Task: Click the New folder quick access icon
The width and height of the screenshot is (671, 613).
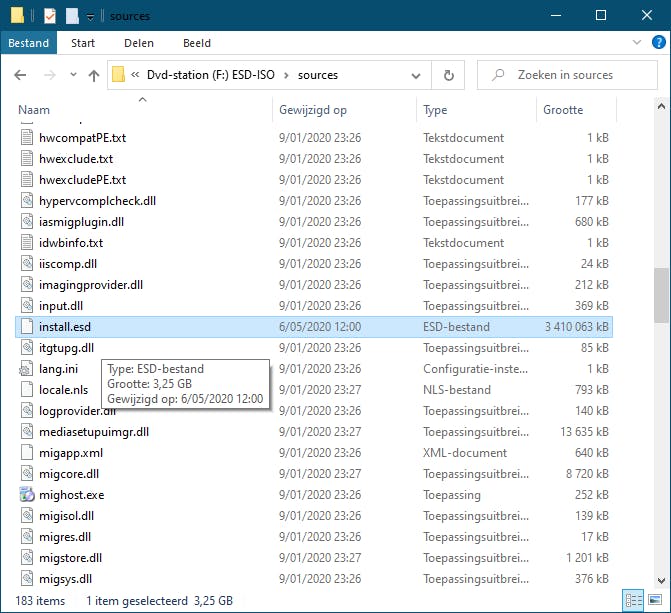Action: [72, 16]
